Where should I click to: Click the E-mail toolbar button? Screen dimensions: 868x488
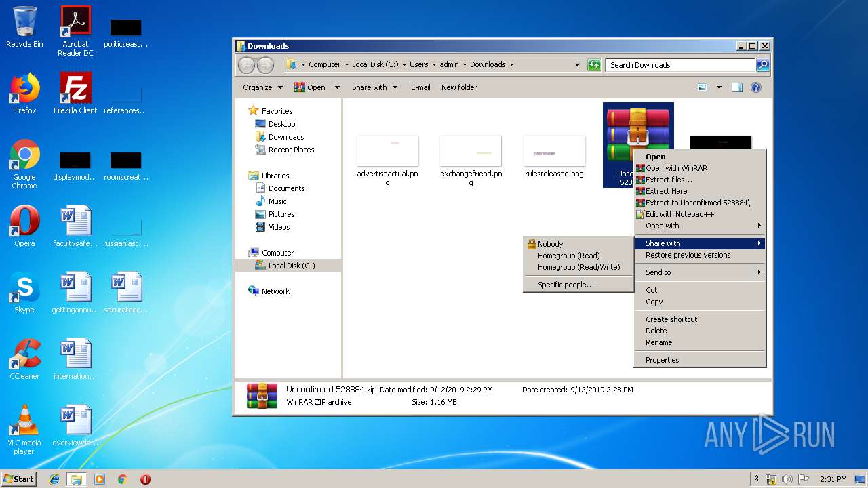point(420,87)
